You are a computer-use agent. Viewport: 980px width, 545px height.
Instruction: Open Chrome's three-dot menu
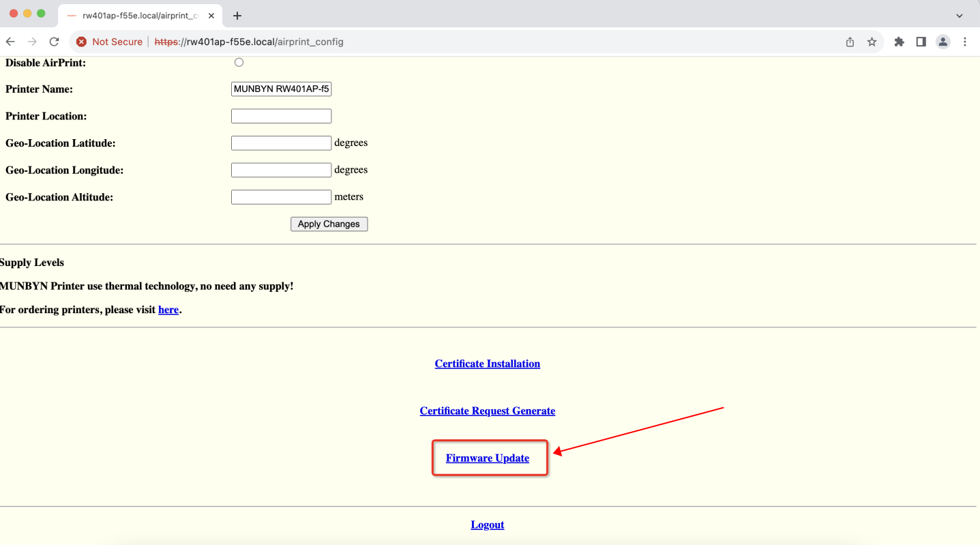tap(964, 42)
